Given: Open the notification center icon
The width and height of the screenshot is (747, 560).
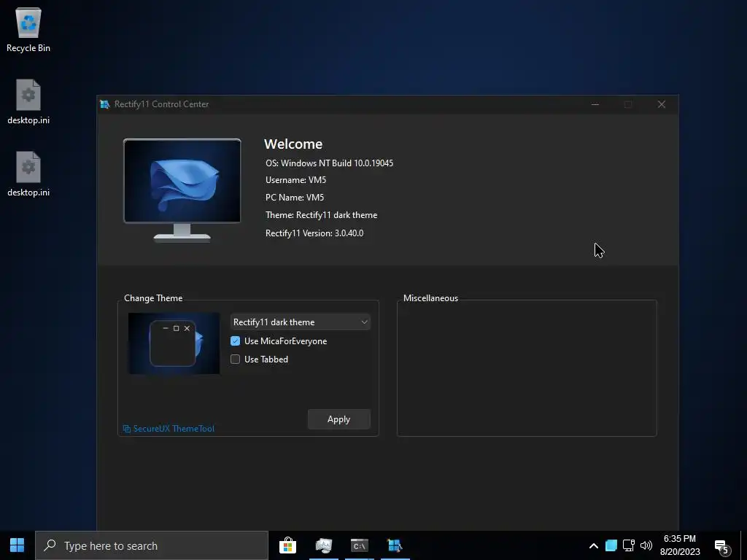Looking at the screenshot, I should click(x=721, y=547).
